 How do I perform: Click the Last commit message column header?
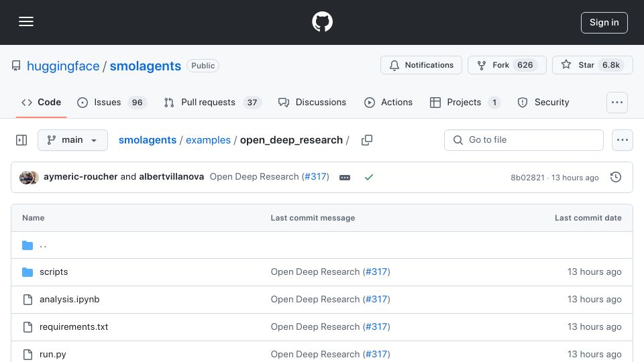pos(313,218)
